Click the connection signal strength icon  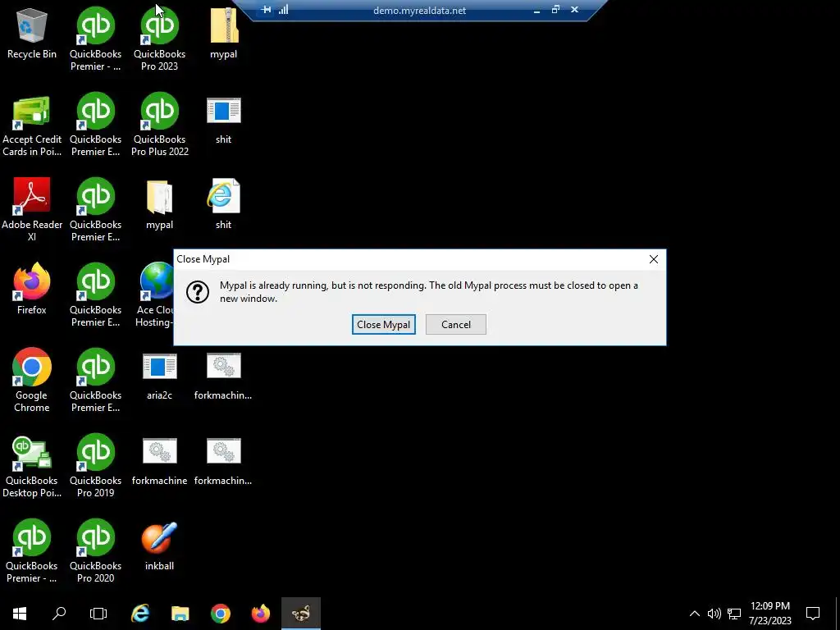[283, 10]
